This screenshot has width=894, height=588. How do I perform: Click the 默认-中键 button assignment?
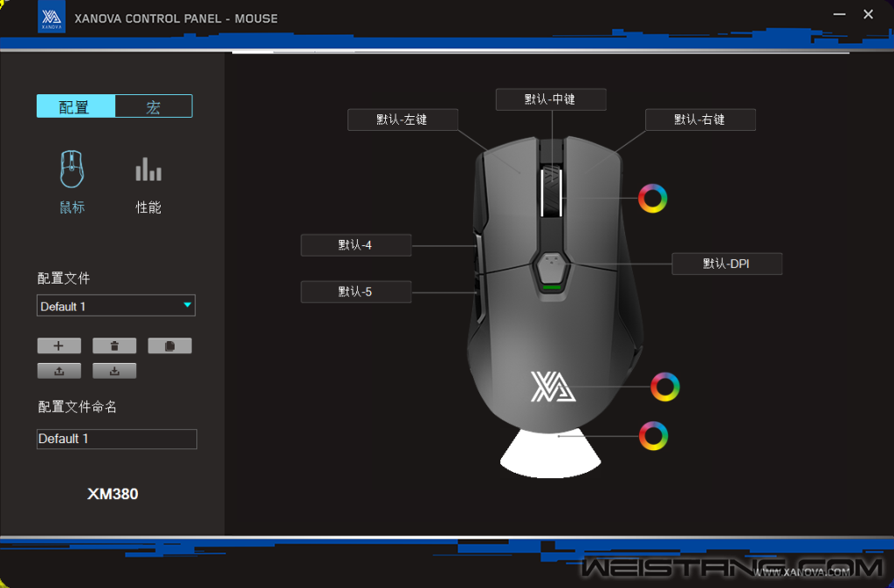coord(551,99)
